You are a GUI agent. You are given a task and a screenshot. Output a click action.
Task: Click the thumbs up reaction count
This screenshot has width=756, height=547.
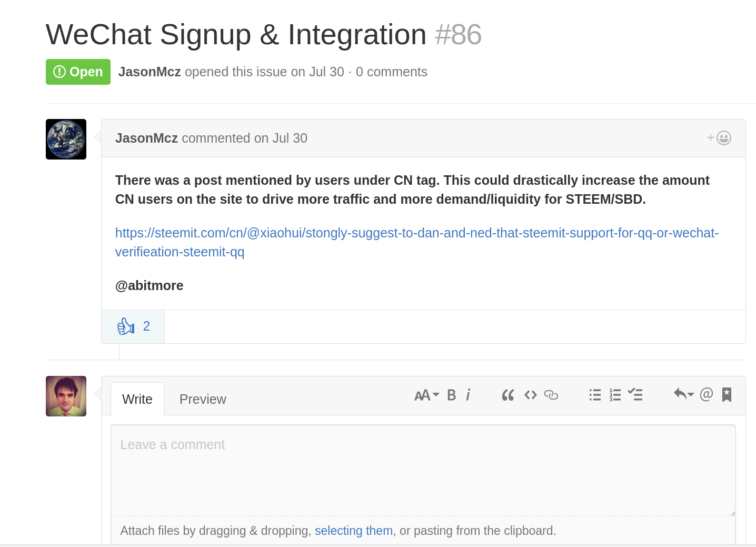(133, 326)
